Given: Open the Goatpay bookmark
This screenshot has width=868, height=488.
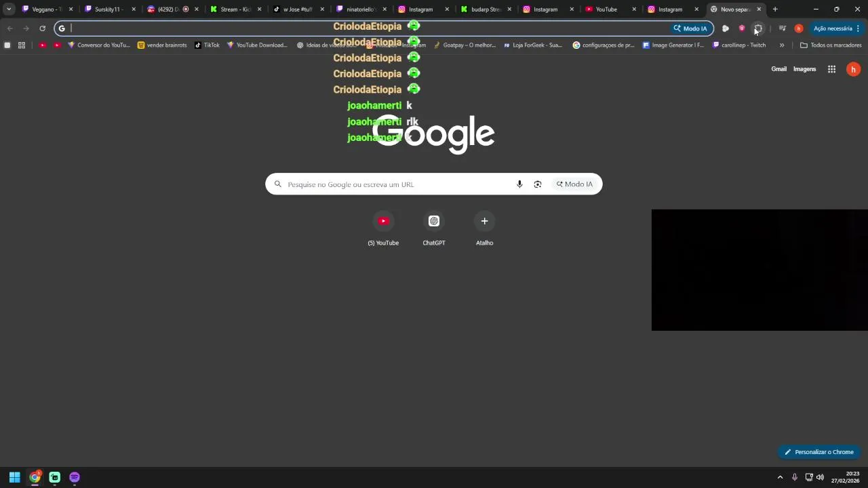Looking at the screenshot, I should [465, 45].
